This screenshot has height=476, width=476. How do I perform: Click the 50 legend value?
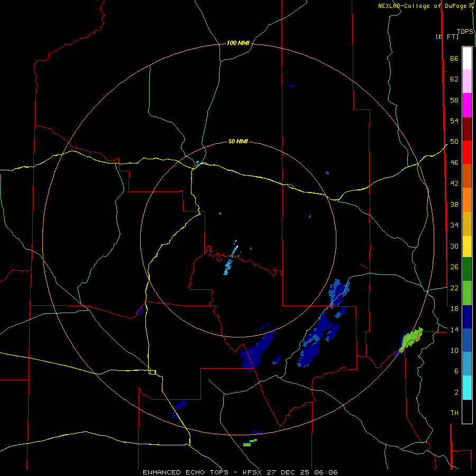[x=454, y=141]
